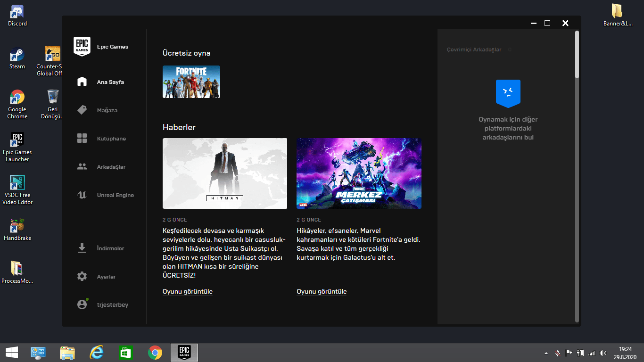Click the Çevrimiçi Arkadaşlar header
Screen dimensions: 644x362
tap(474, 49)
